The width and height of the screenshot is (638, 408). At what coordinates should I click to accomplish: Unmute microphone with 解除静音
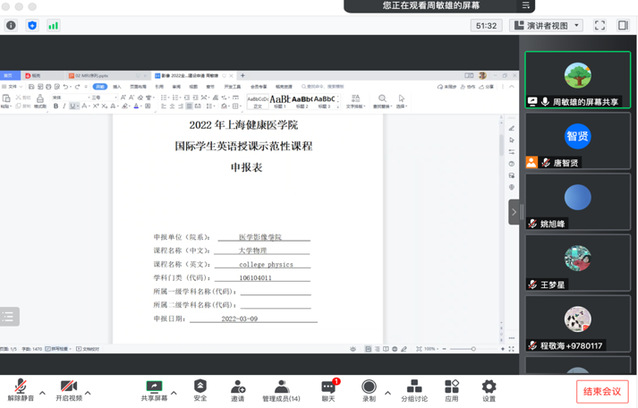click(x=20, y=390)
